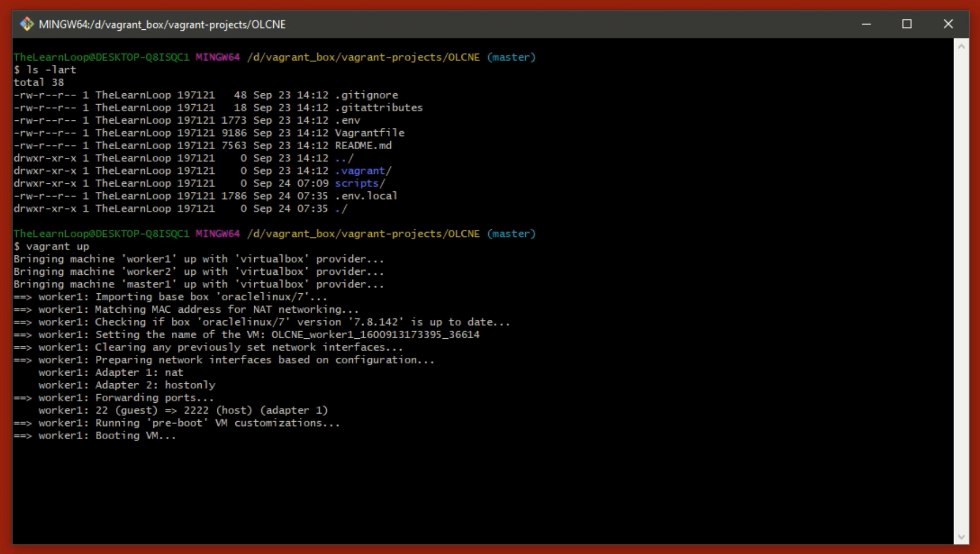This screenshot has height=554, width=980.
Task: Click the '.env' file entry
Action: click(x=347, y=120)
